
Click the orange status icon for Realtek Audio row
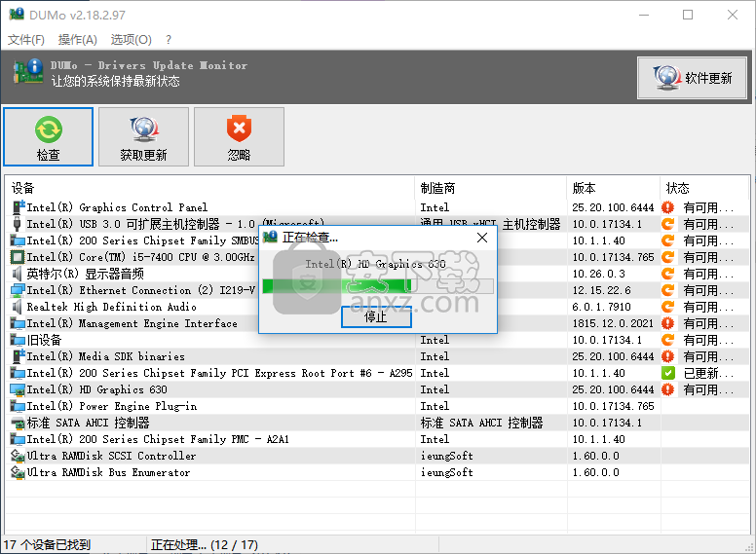(667, 307)
